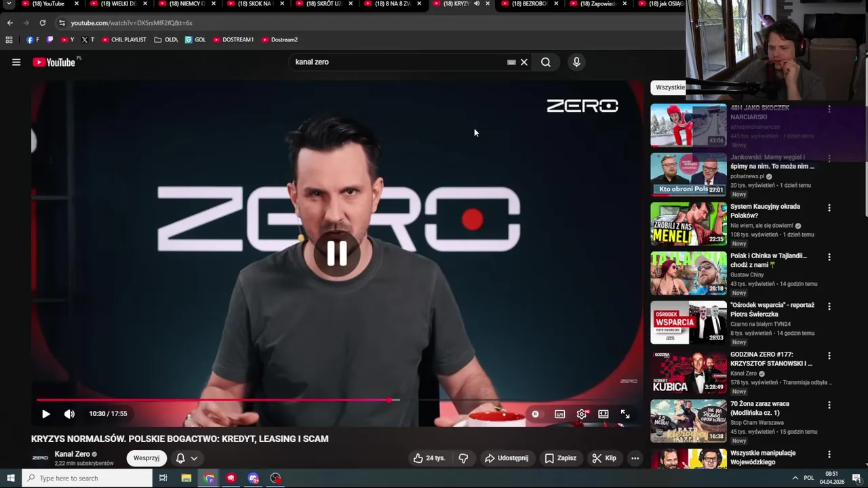The height and width of the screenshot is (488, 868).
Task: Reload the page with refresh icon
Action: [x=42, y=23]
